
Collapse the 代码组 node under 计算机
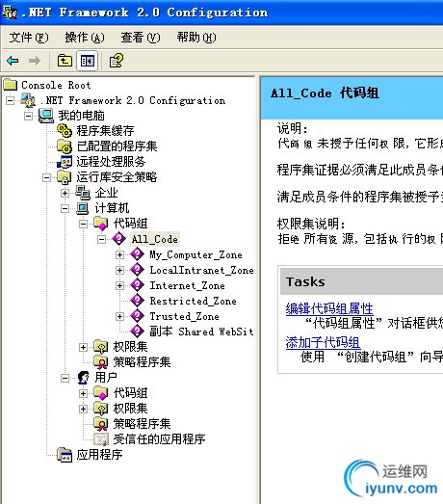[x=83, y=224]
